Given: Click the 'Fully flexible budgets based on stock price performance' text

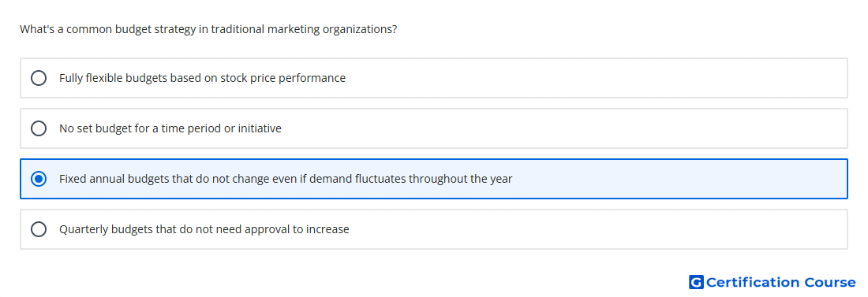Looking at the screenshot, I should 202,78.
